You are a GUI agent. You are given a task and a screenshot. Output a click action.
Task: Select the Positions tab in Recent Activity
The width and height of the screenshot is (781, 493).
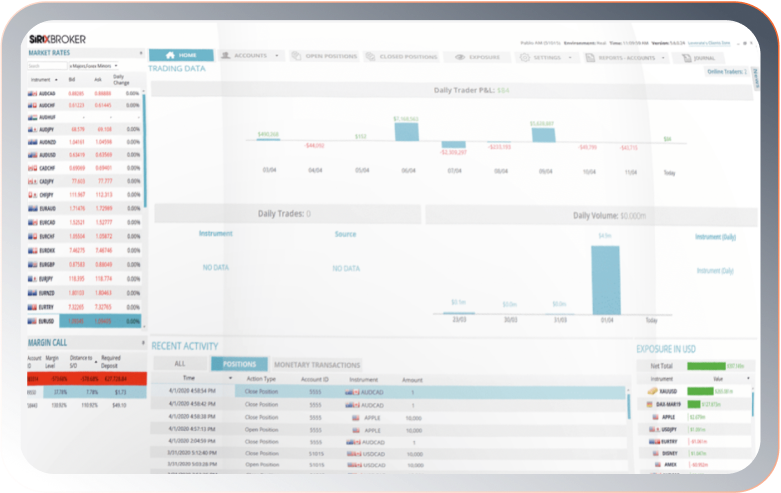pyautogui.click(x=239, y=365)
